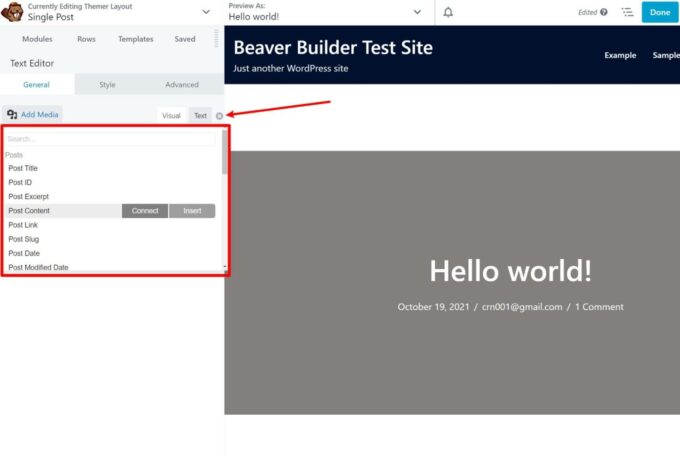Click the Text Editor panel title

pos(32,63)
